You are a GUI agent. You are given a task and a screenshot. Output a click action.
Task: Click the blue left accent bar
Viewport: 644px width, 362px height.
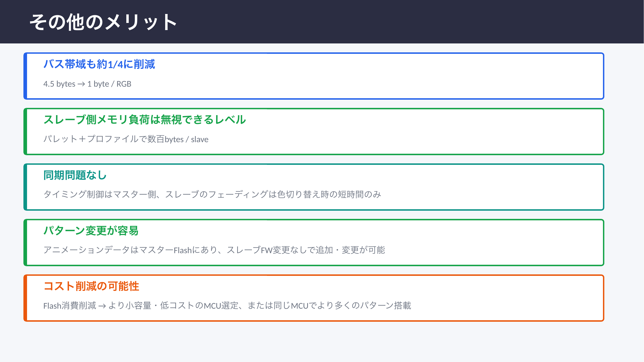point(25,76)
